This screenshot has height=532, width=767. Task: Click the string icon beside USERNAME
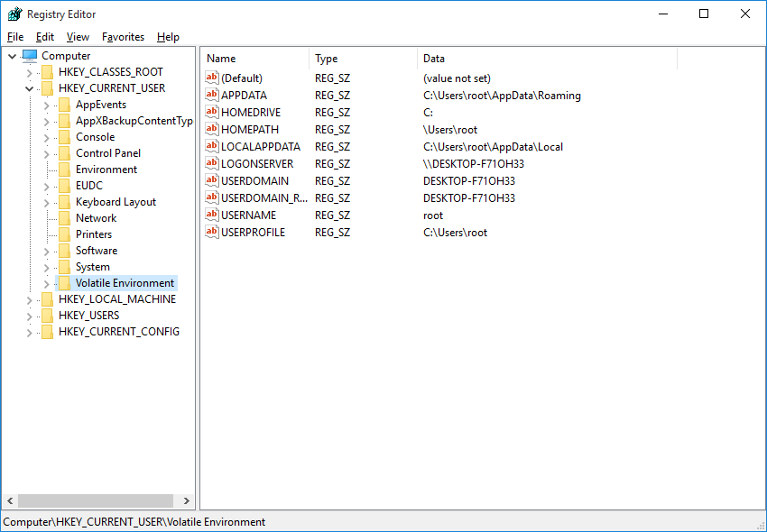click(212, 215)
